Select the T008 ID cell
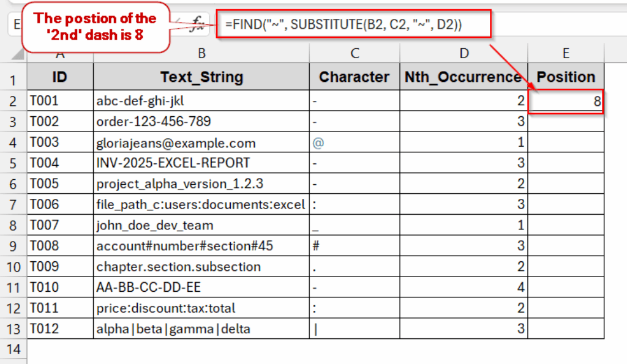 (60, 246)
